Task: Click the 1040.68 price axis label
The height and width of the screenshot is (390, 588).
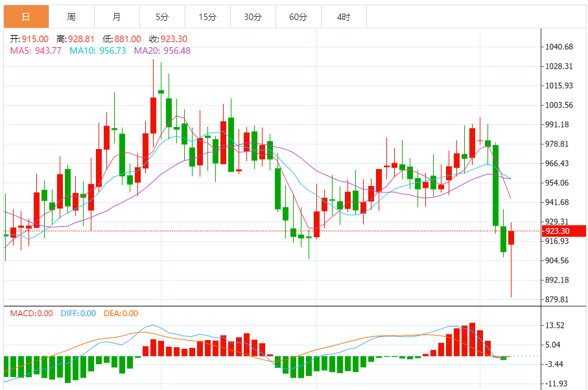Action: [559, 47]
